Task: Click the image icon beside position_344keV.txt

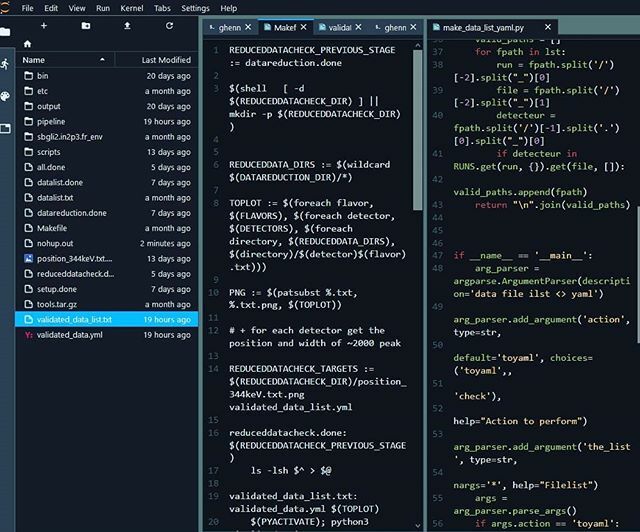Action: coord(28,258)
